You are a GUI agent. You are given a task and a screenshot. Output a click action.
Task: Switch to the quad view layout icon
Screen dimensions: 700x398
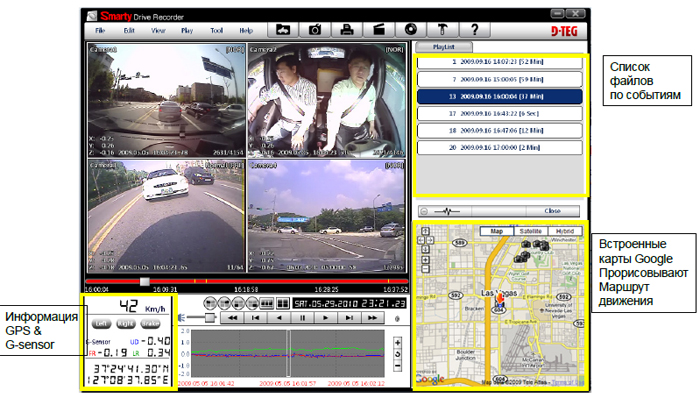283,303
